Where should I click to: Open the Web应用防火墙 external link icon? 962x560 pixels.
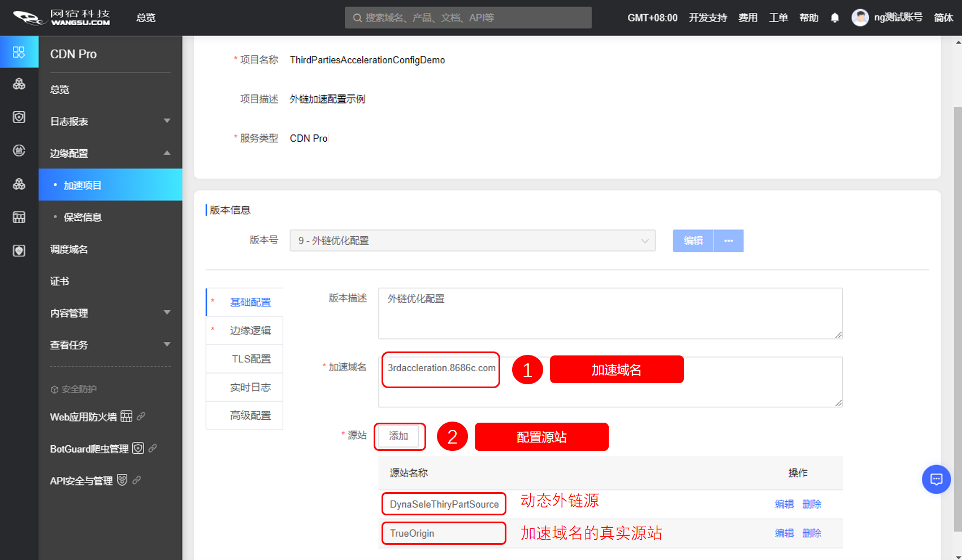[x=141, y=416]
